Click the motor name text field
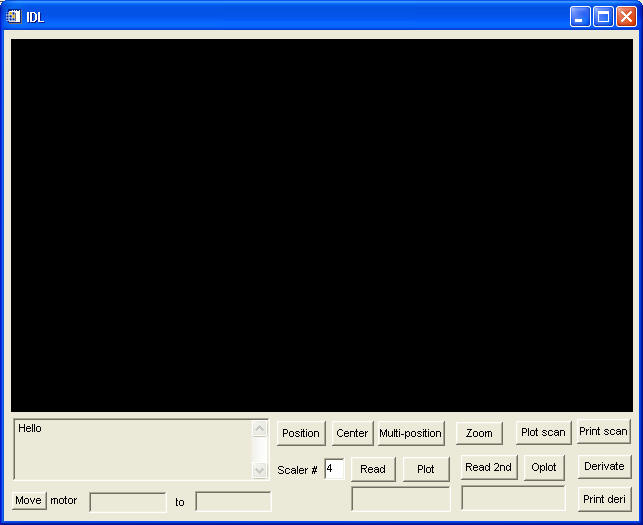643x525 pixels. pyautogui.click(x=128, y=502)
